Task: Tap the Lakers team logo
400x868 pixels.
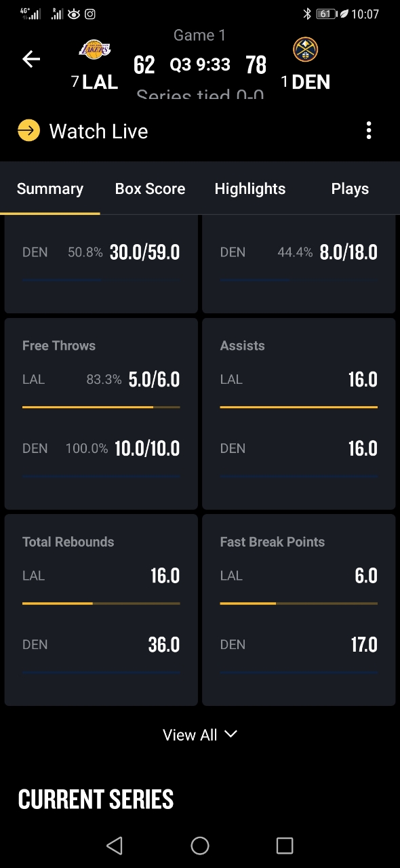Action: [x=95, y=49]
